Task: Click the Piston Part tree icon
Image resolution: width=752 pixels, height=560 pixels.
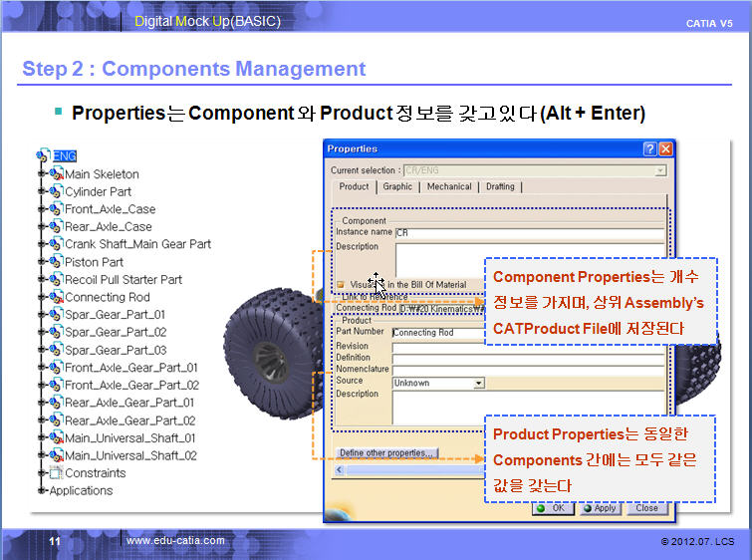Action: (x=56, y=262)
